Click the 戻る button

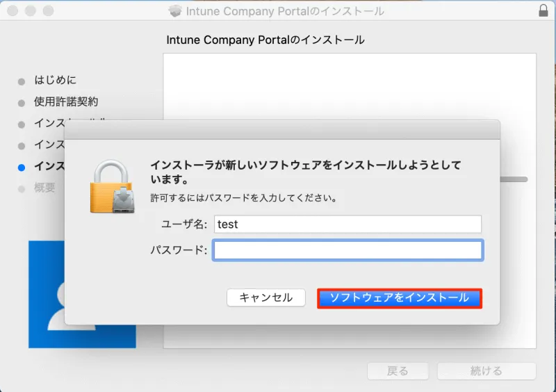(398, 371)
